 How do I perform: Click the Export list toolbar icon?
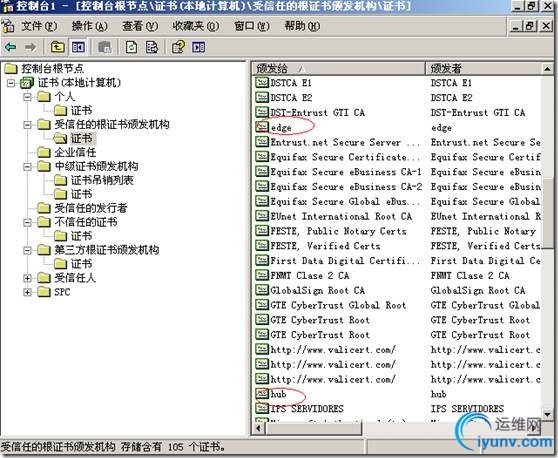pyautogui.click(x=152, y=47)
